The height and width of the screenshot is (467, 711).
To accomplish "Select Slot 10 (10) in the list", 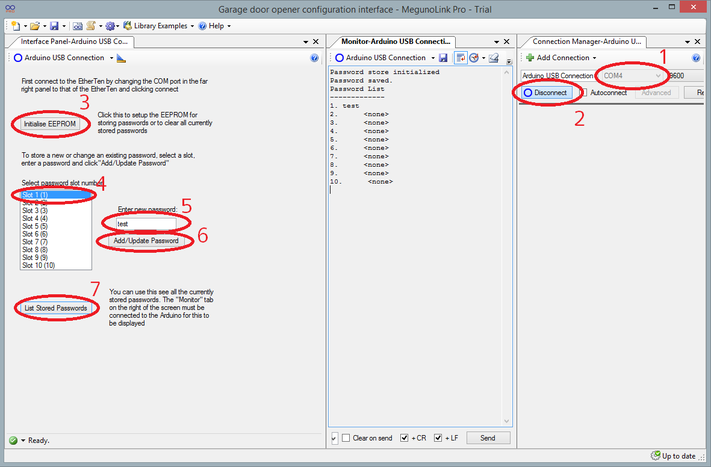I will (x=56, y=265).
